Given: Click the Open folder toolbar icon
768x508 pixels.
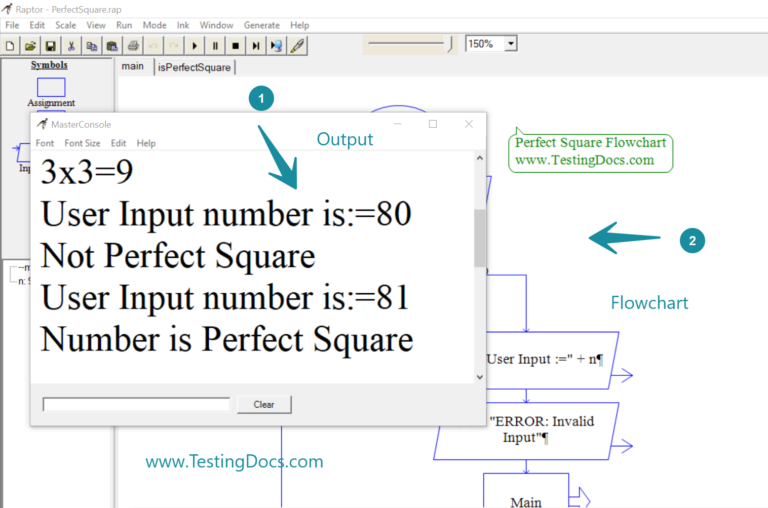Looking at the screenshot, I should (30, 45).
